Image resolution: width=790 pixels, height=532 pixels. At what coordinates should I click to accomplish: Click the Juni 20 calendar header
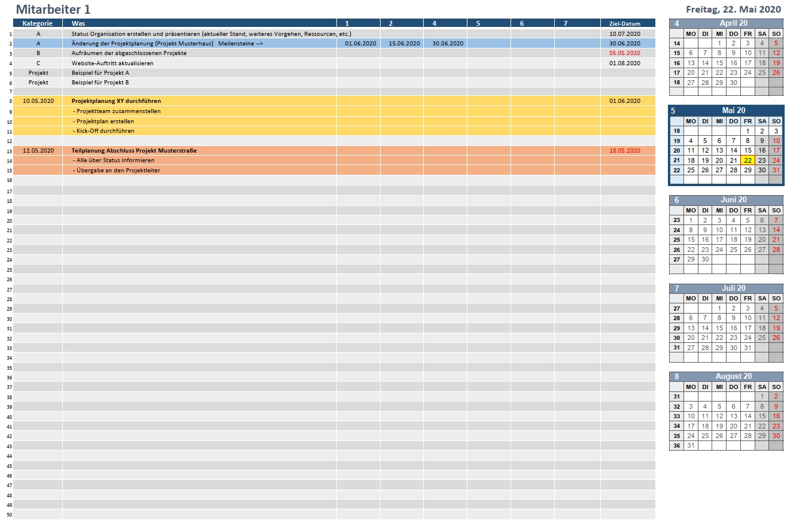pyautogui.click(x=733, y=200)
